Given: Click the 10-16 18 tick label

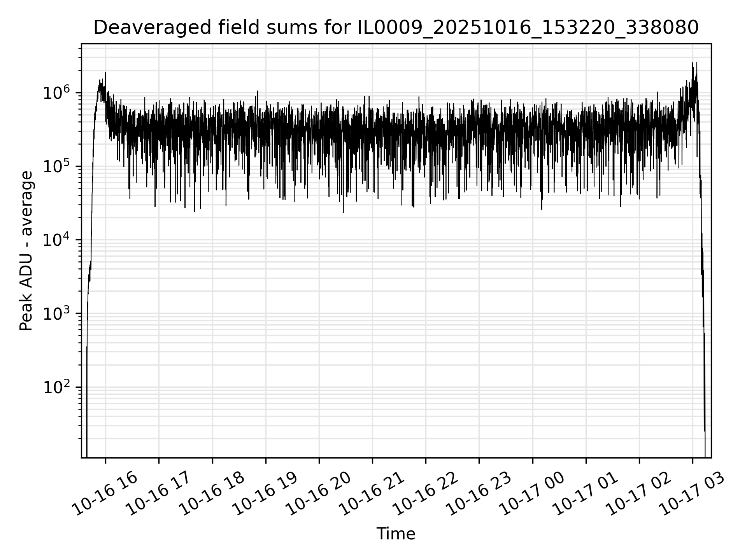Looking at the screenshot, I should [x=213, y=494].
